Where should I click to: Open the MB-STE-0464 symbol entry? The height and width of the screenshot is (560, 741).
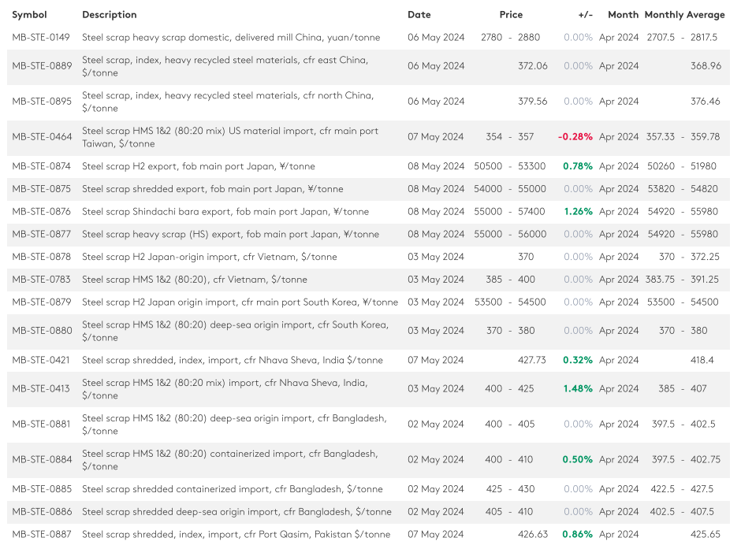(x=41, y=137)
